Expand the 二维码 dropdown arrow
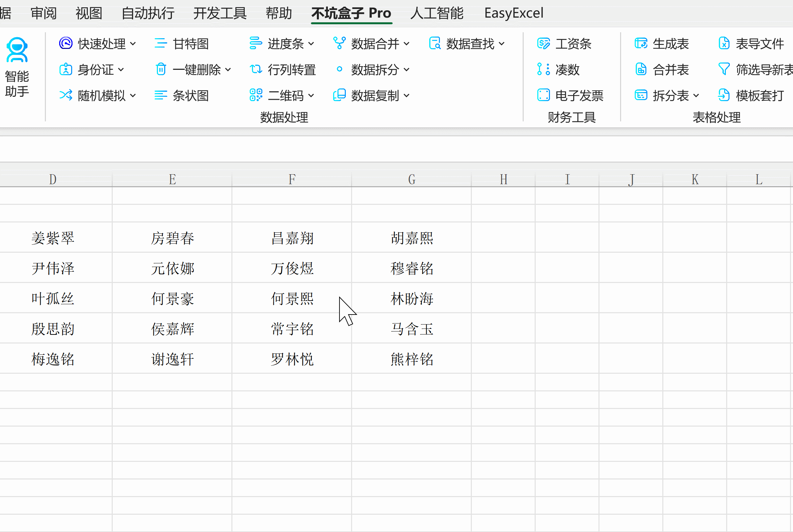The height and width of the screenshot is (532, 793). [311, 96]
